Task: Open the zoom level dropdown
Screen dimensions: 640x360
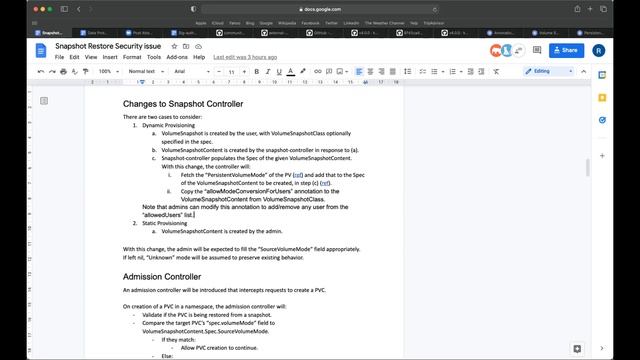Action: [109, 71]
